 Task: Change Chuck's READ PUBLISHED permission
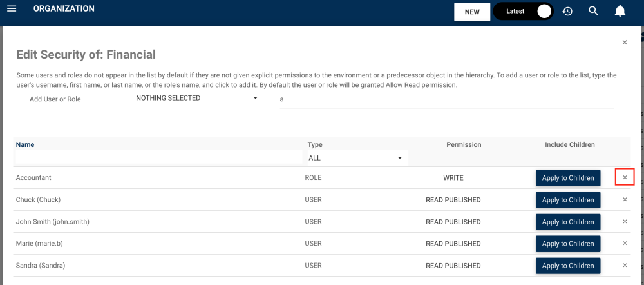point(453,200)
